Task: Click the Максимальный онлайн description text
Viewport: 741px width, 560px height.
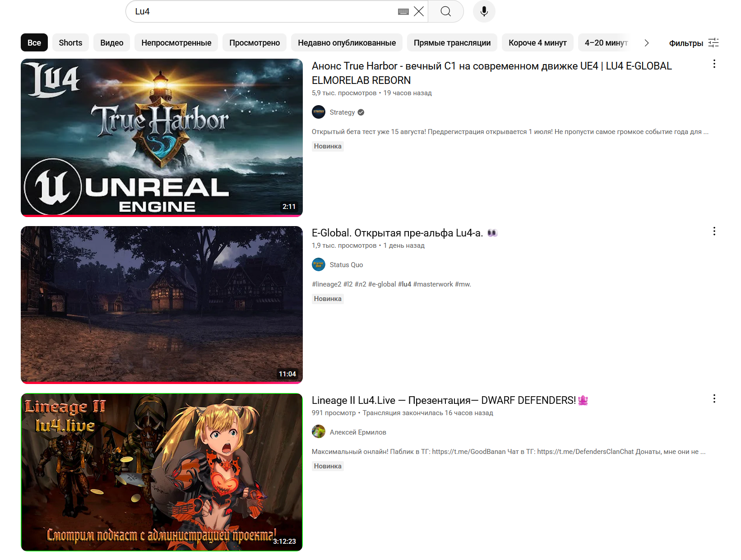Action: click(x=509, y=452)
